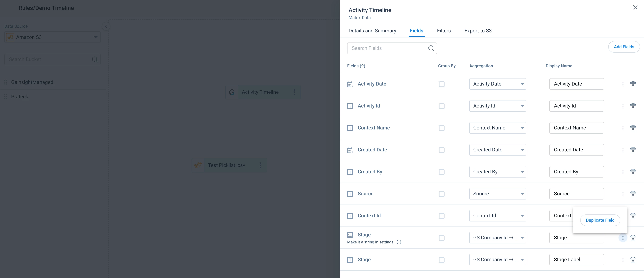Viewport: 644px width, 278px height.
Task: Edit the Stage Label display name field
Action: point(576,260)
